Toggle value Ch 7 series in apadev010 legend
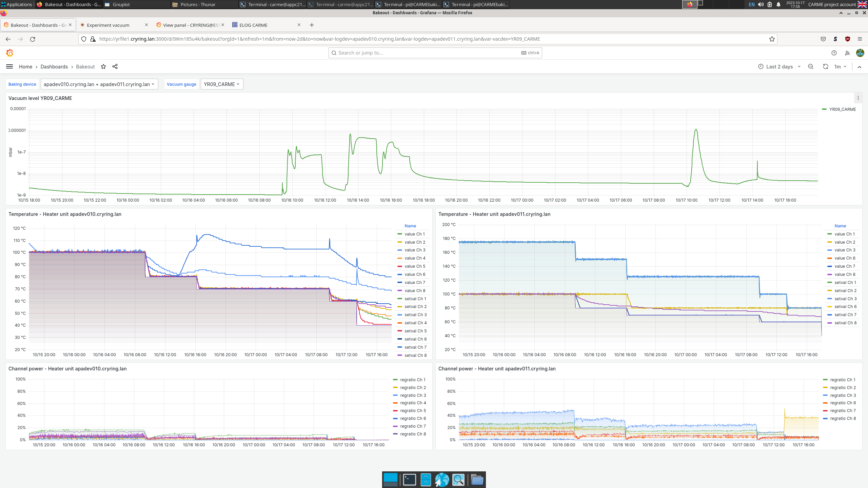The image size is (868, 488). [414, 283]
